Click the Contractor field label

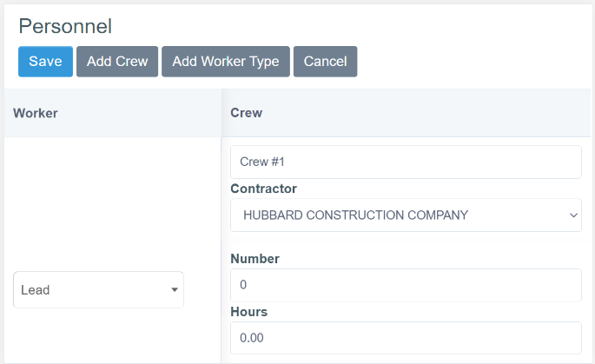[263, 189]
